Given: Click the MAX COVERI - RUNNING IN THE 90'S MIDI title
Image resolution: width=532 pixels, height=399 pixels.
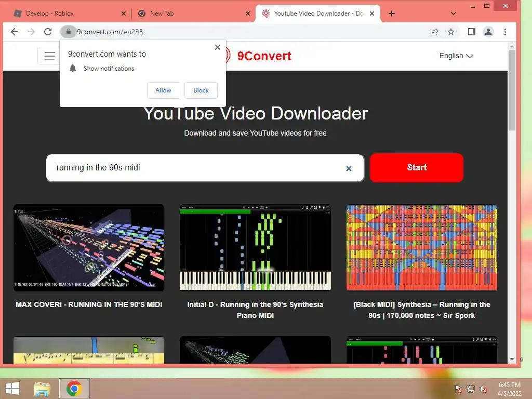Looking at the screenshot, I should point(89,304).
